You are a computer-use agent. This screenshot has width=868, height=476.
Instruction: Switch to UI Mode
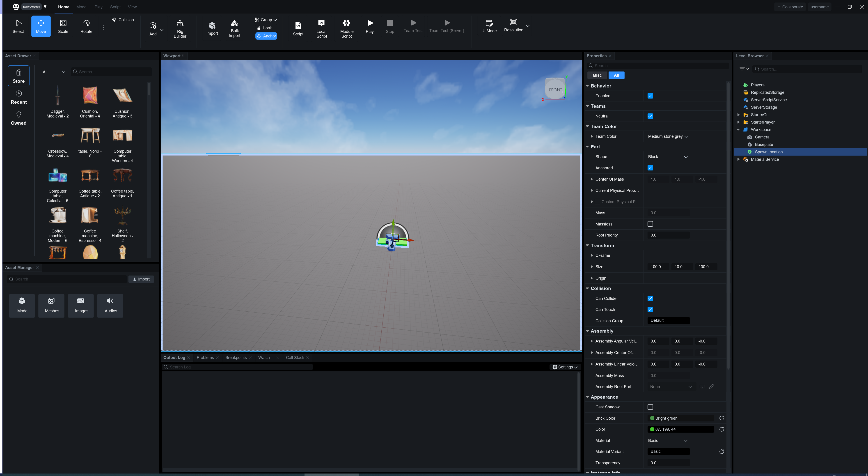(489, 26)
